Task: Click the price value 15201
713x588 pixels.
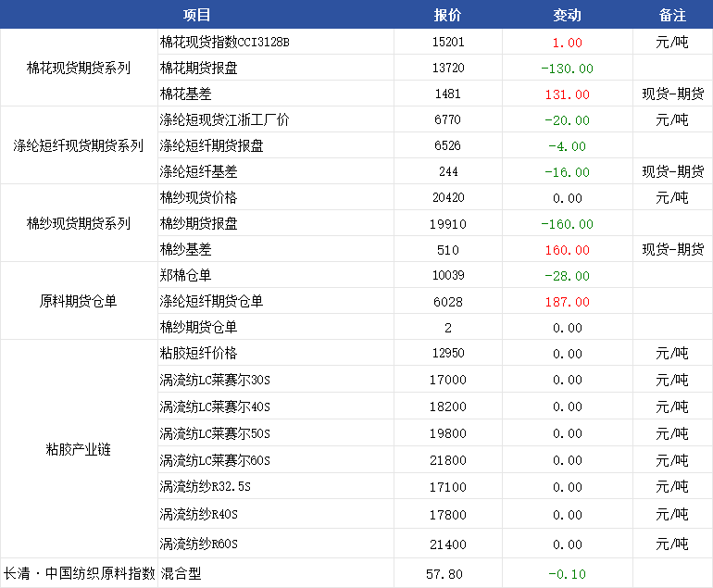Action: (x=448, y=43)
